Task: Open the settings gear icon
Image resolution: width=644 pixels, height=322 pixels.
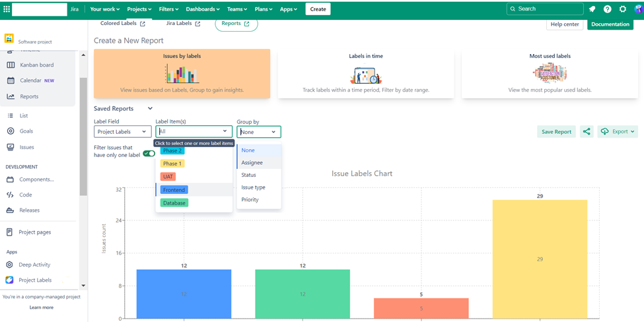Action: pos(623,9)
